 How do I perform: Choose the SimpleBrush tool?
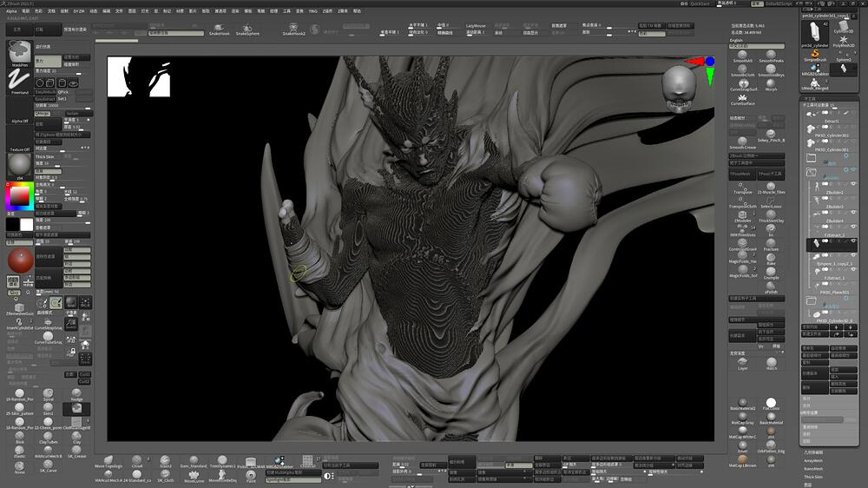pyautogui.click(x=815, y=56)
